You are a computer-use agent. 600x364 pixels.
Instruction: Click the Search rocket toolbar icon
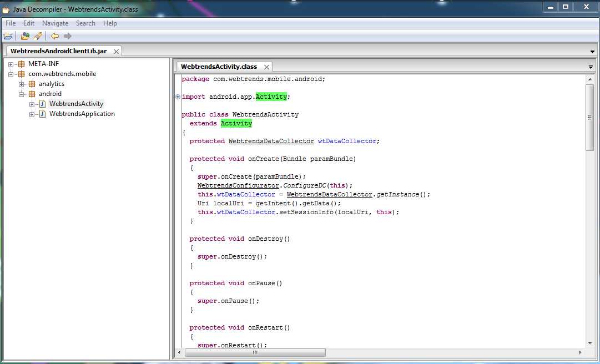(38, 36)
